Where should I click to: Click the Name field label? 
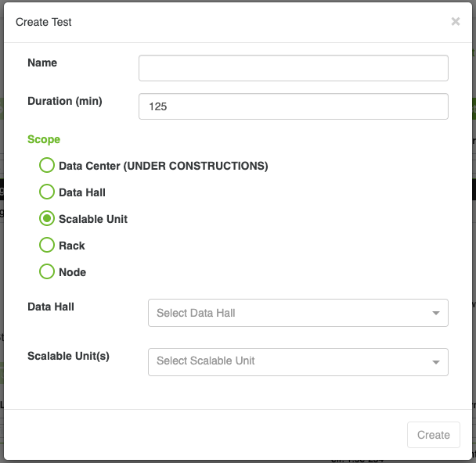tap(42, 63)
